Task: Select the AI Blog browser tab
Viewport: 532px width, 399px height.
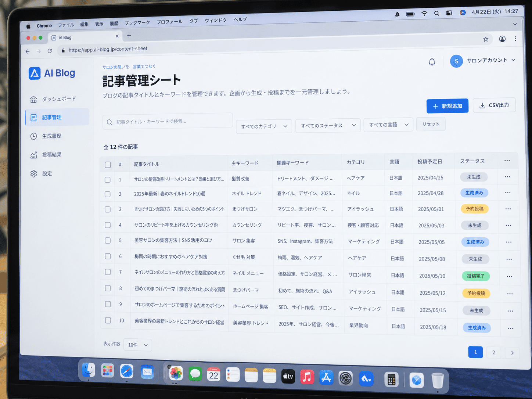Action: click(85, 37)
